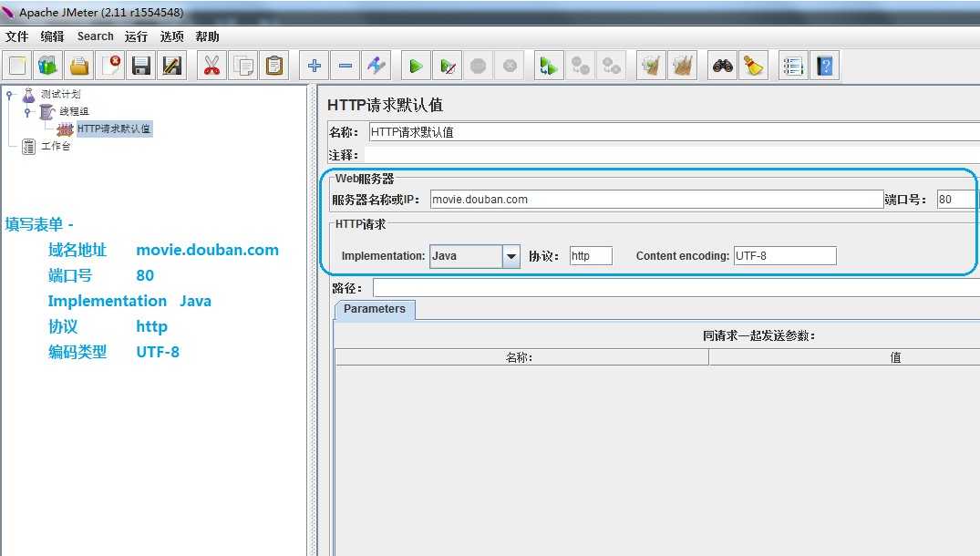Viewport: 980px width, 556px height.
Task: Select 线程组 in the tree
Action: (x=74, y=111)
